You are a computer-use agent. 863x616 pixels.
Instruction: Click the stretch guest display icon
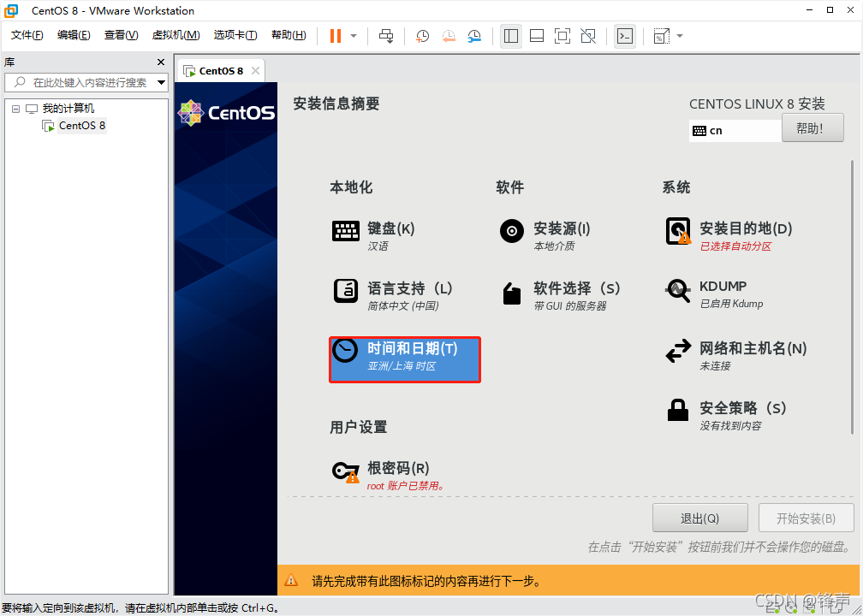point(661,36)
